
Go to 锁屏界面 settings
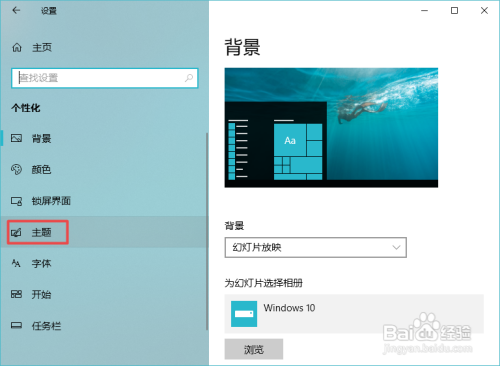(103, 201)
